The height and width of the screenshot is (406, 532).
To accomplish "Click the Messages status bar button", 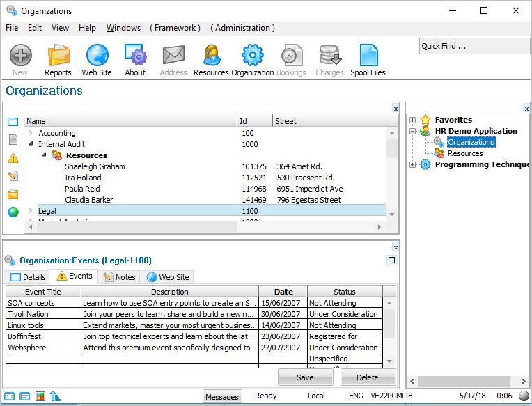I will click(222, 396).
